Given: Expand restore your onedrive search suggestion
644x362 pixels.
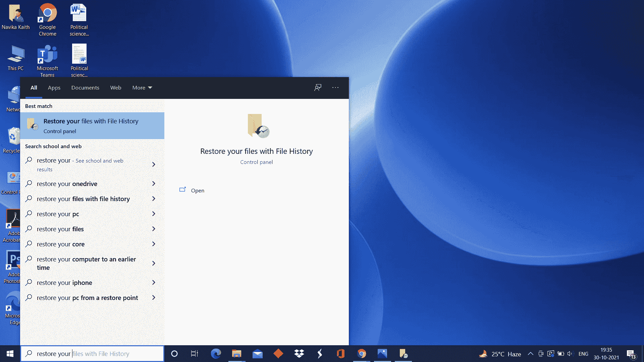Looking at the screenshot, I should coord(154,183).
